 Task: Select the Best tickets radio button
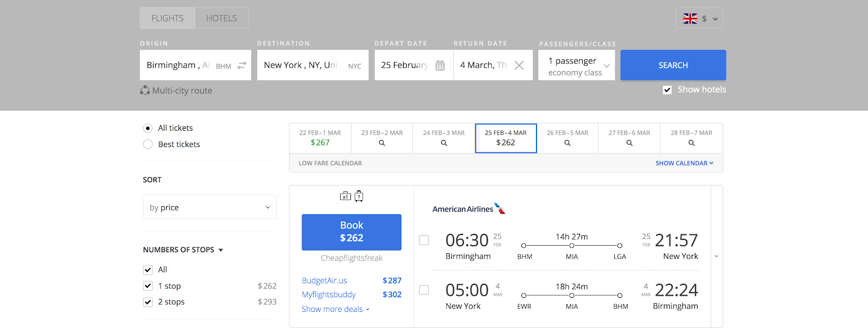148,144
